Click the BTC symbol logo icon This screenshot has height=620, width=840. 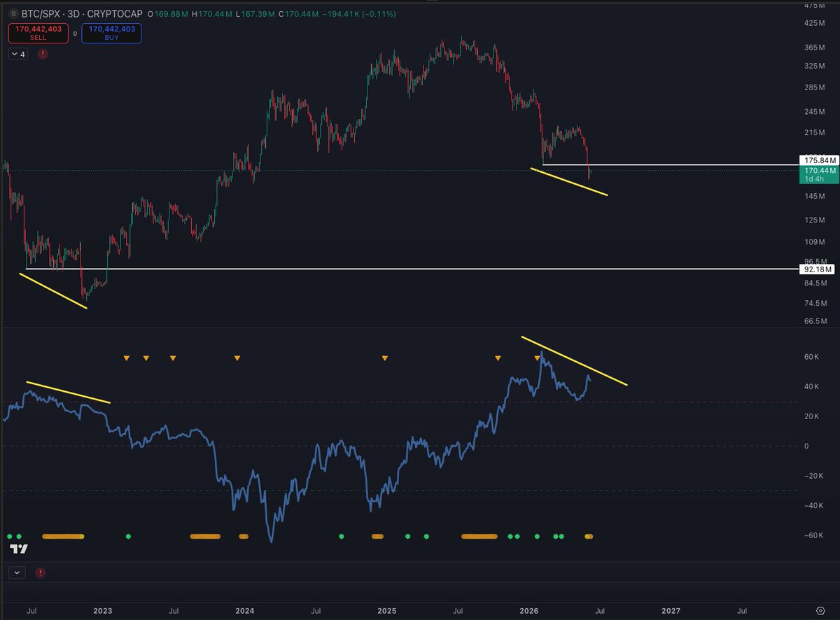[x=13, y=13]
